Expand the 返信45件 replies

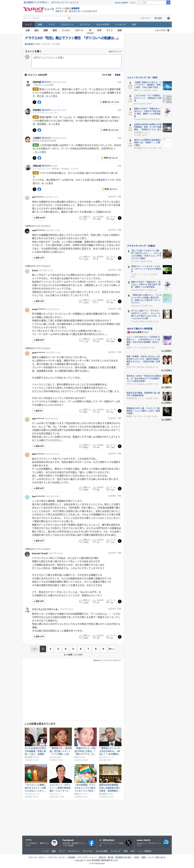point(39,446)
